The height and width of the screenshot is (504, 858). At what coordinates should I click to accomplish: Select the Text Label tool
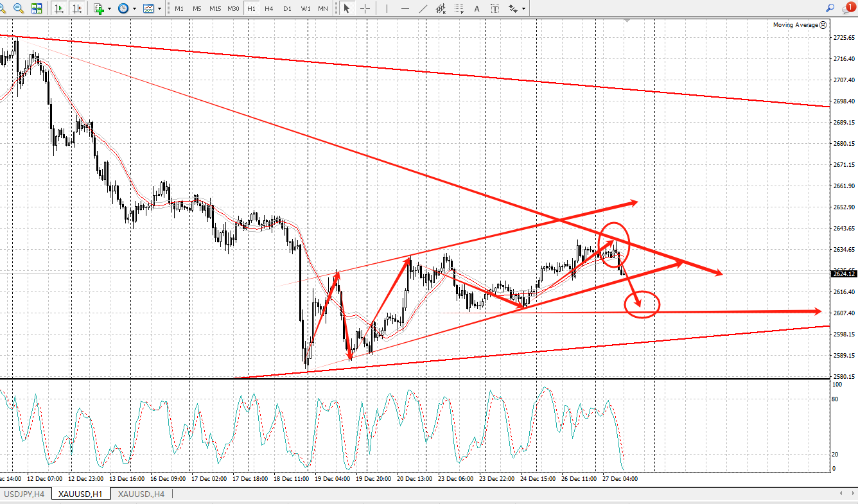(x=495, y=8)
